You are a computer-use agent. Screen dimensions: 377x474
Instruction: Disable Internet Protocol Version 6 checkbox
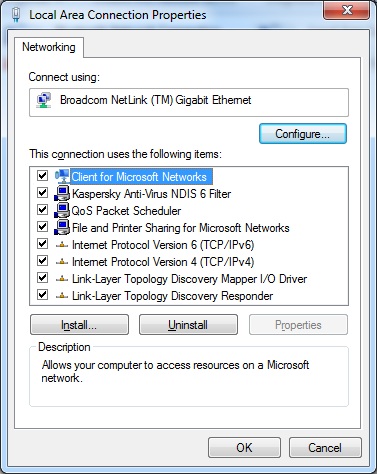pos(42,244)
